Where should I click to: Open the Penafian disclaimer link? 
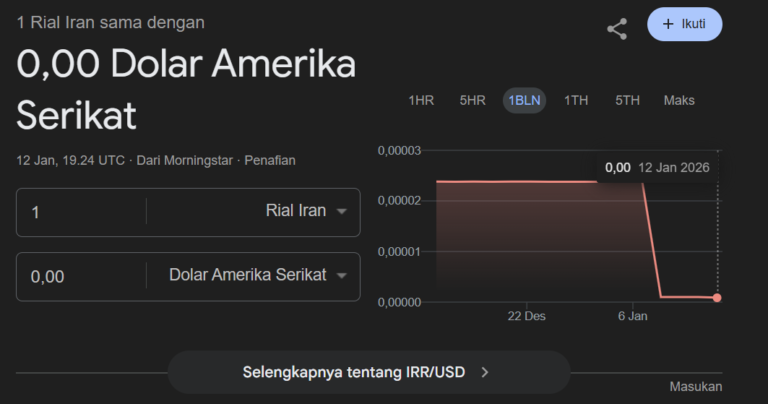(x=270, y=160)
